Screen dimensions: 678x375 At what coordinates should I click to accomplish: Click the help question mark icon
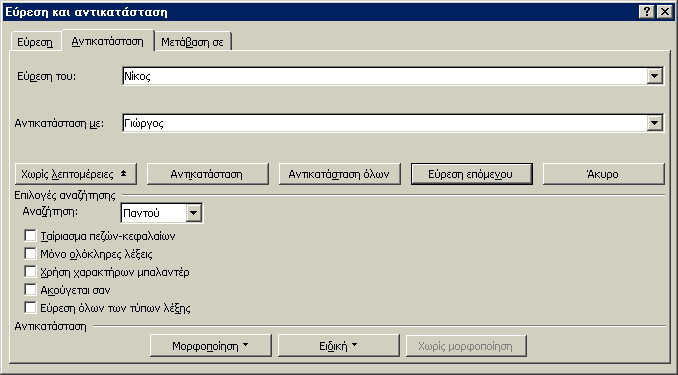646,12
